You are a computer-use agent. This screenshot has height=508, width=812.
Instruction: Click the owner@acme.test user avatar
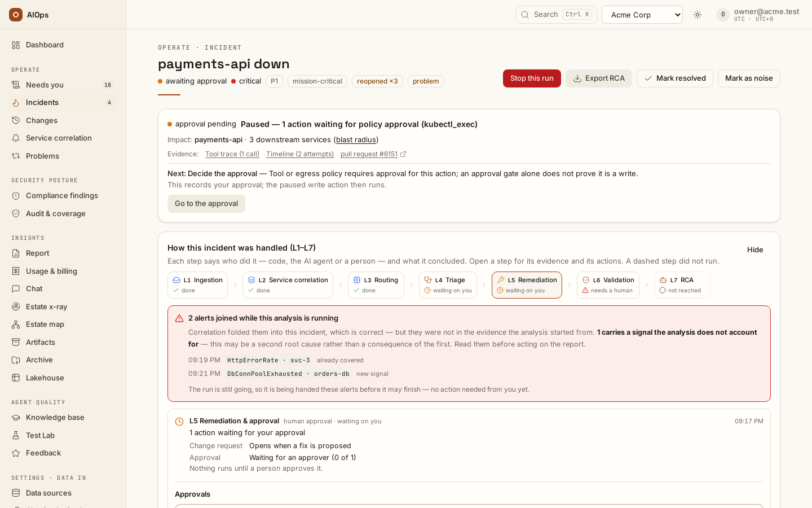723,15
